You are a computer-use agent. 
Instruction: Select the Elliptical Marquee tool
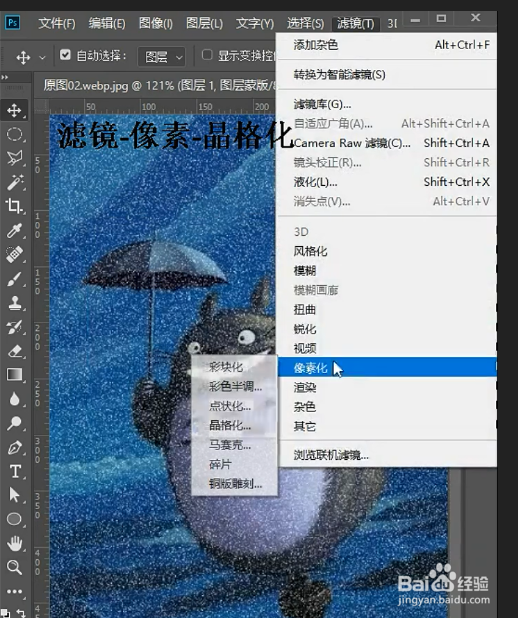[15, 134]
